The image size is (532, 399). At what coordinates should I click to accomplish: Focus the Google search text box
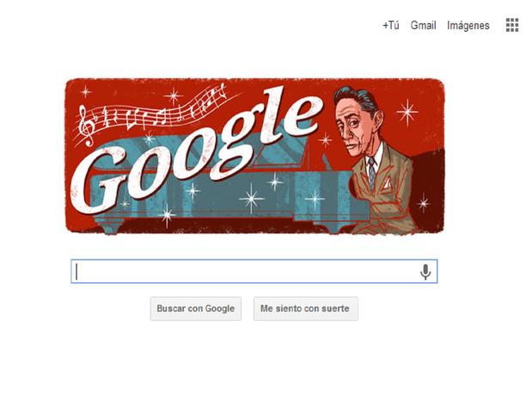click(254, 272)
